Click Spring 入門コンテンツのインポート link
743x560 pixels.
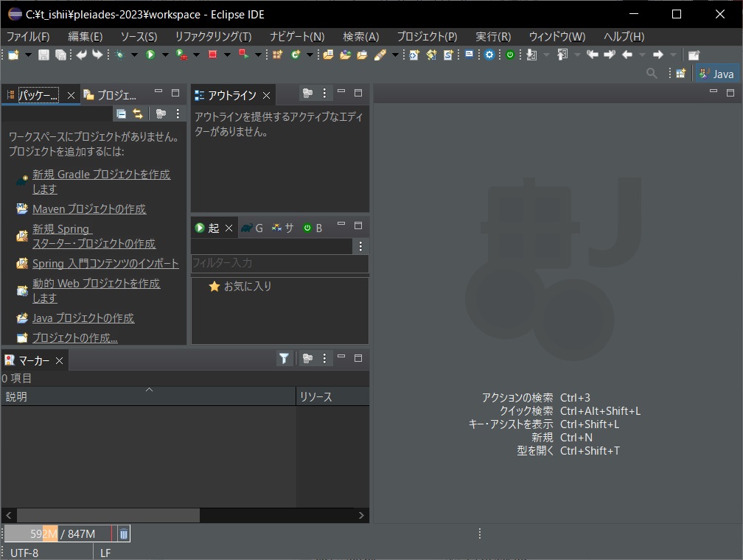click(105, 263)
